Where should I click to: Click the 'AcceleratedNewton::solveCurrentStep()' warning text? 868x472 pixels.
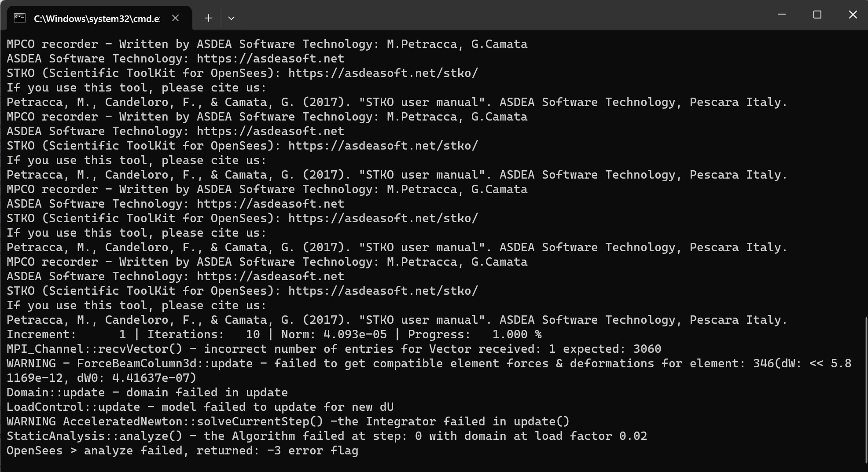(x=193, y=421)
